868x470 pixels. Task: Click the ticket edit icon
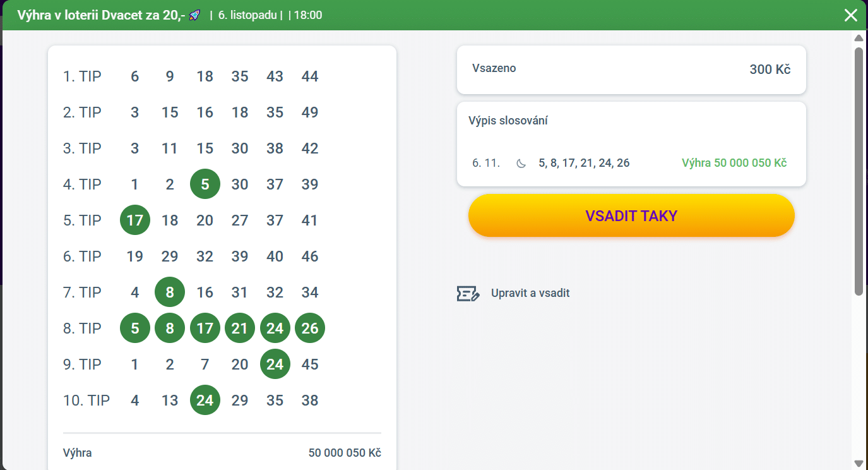pos(468,293)
